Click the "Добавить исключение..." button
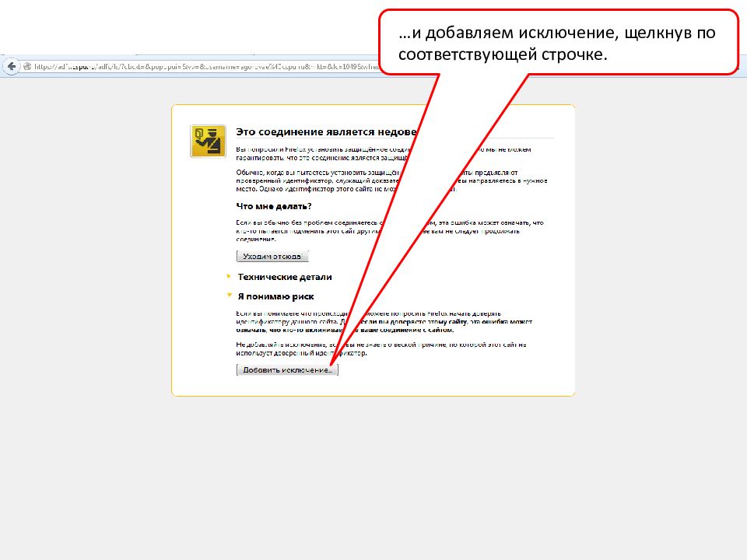Image resolution: width=747 pixels, height=560 pixels. pos(287,370)
